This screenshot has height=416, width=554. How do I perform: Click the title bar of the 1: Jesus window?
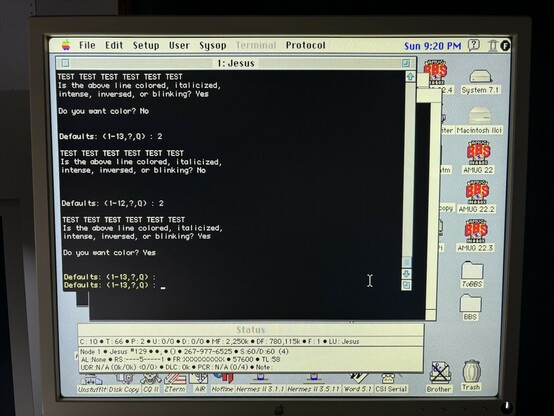point(236,63)
